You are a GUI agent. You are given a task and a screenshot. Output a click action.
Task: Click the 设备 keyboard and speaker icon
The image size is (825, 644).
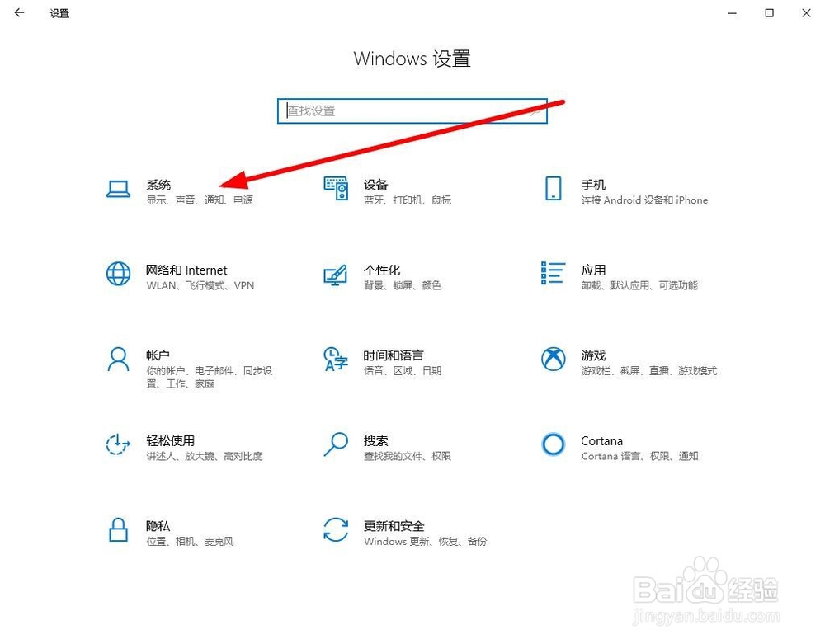(x=336, y=188)
